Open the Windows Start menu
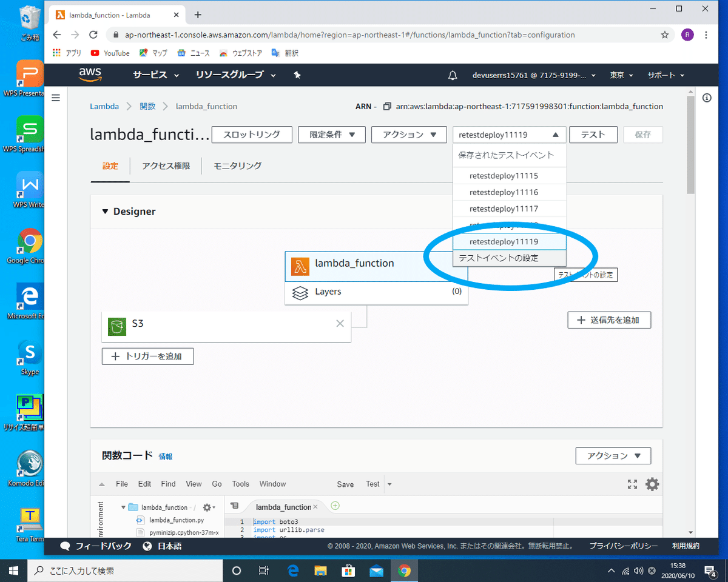Screen dimensions: 728x582 [14, 570]
